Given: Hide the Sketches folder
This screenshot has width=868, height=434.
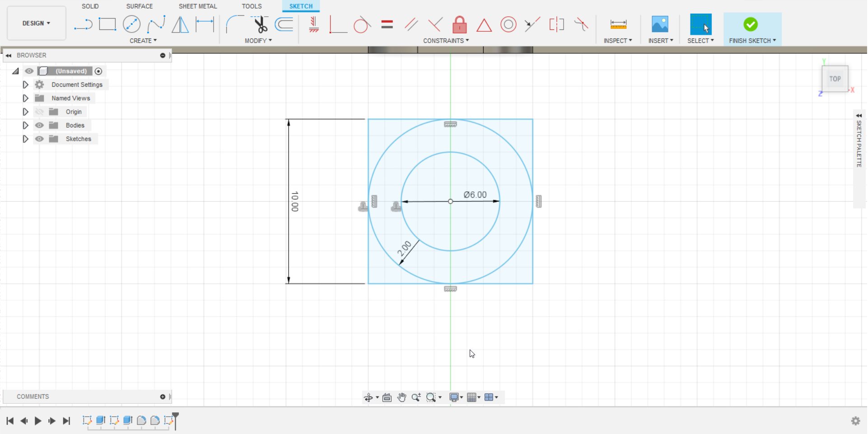Looking at the screenshot, I should click(x=40, y=139).
